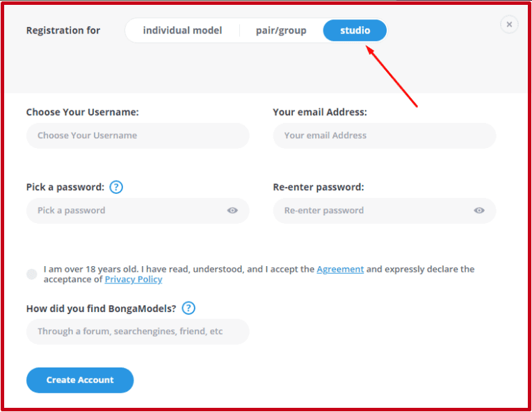Click the How did you find BongaModels label
532x412 pixels.
(x=102, y=308)
